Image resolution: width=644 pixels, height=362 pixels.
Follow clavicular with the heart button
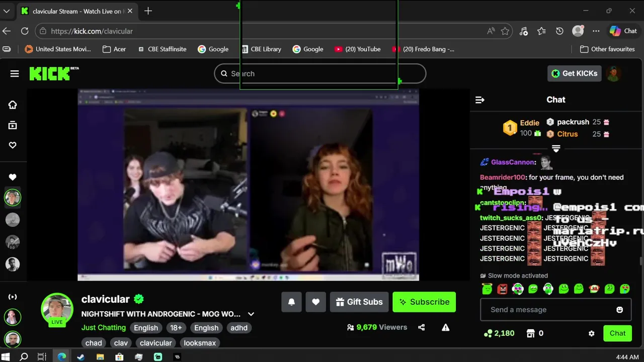[315, 302]
